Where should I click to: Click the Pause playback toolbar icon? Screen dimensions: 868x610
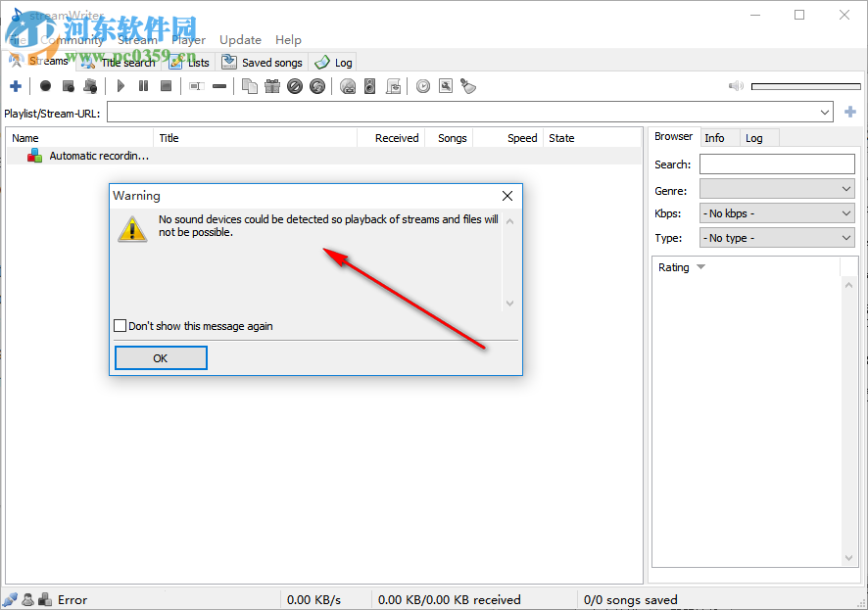143,86
